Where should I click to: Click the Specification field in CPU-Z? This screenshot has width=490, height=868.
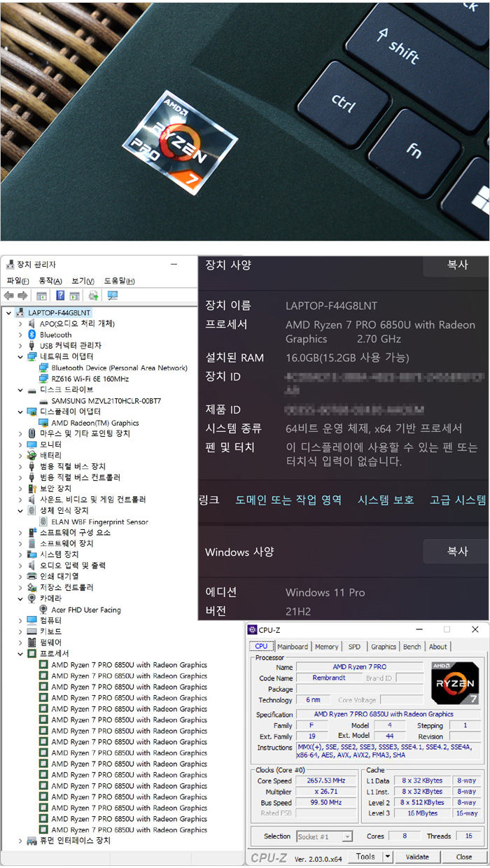[x=383, y=715]
